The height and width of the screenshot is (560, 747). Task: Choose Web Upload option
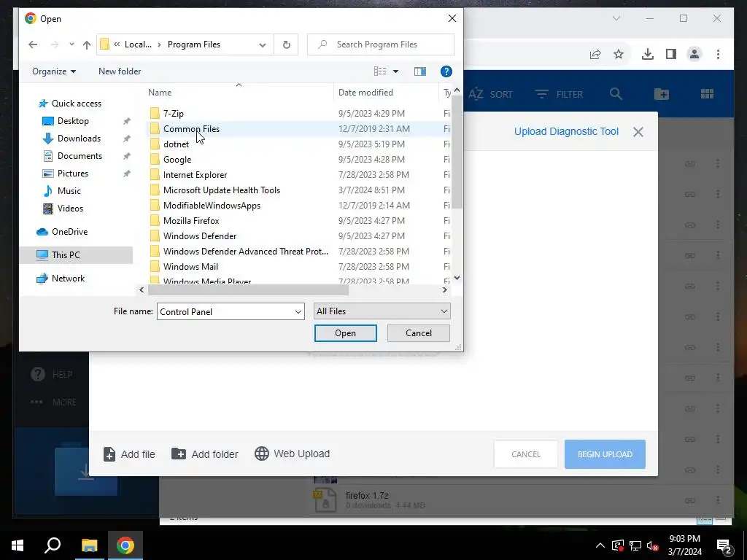point(292,454)
